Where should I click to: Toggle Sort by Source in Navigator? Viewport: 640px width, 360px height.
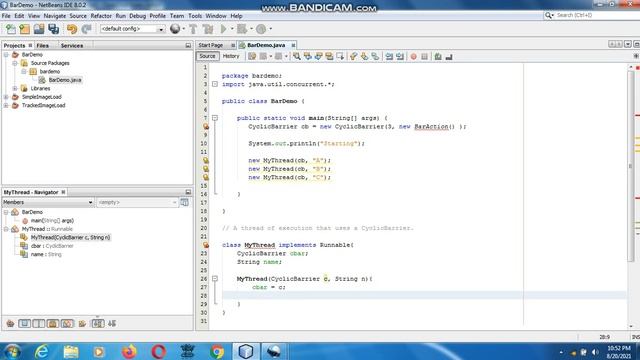point(112,324)
